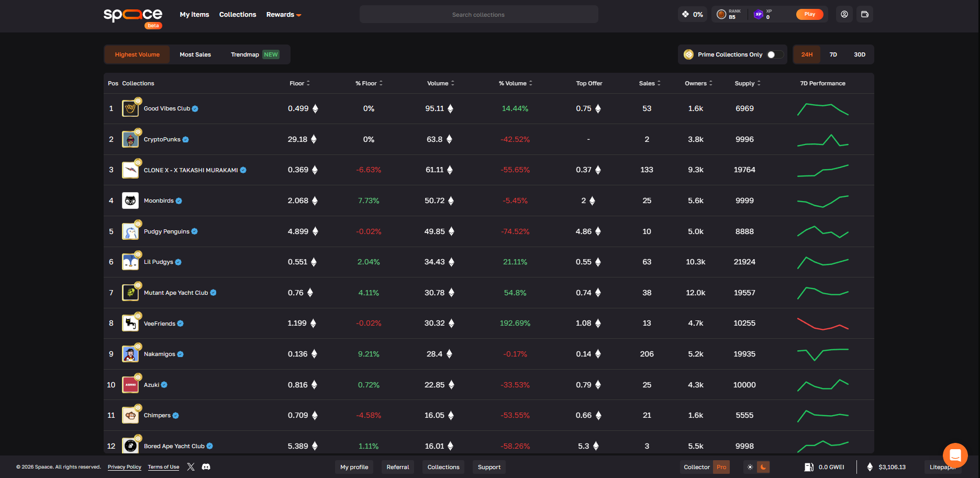Viewport: 980px width, 478px height.
Task: Open the CryptoPunks collection thumbnail
Action: pyautogui.click(x=130, y=140)
